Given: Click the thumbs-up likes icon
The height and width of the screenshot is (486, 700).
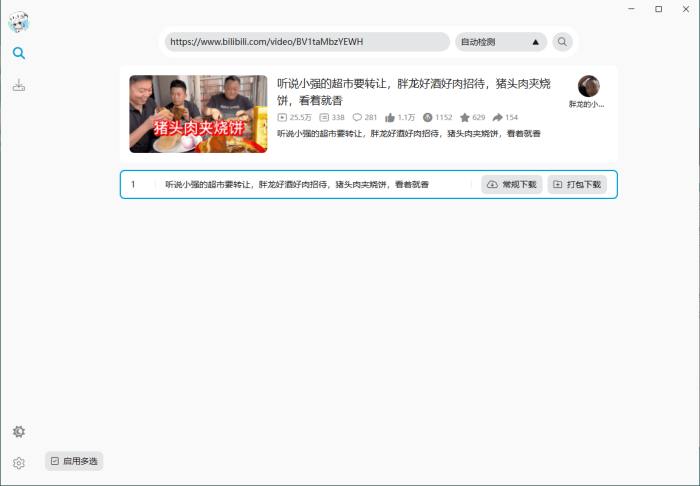Looking at the screenshot, I should point(390,117).
